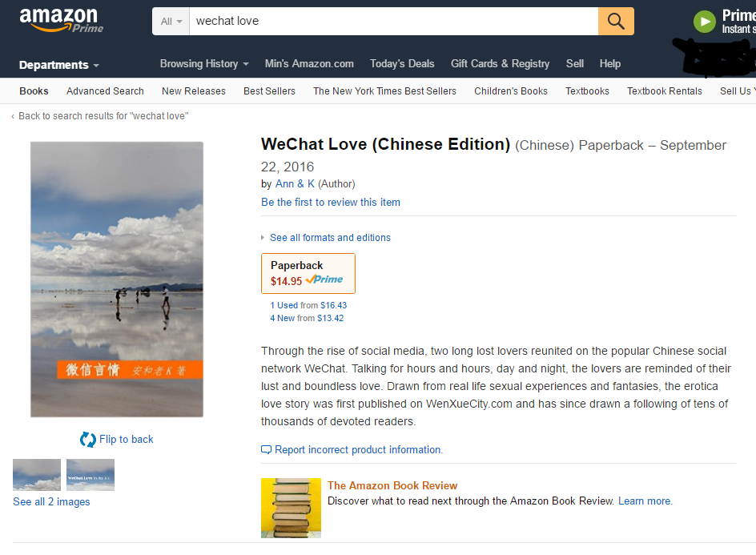Screen dimensions: 756x555
Task: Click the Flip to back rotate icon
Action: tap(88, 439)
